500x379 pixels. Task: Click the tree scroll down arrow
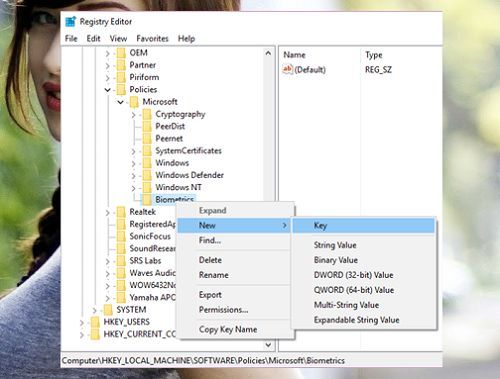click(x=268, y=345)
